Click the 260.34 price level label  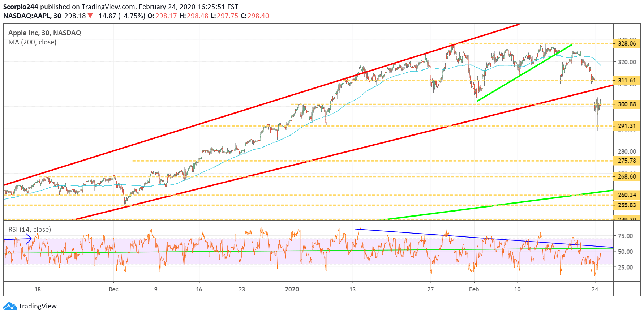pos(627,195)
